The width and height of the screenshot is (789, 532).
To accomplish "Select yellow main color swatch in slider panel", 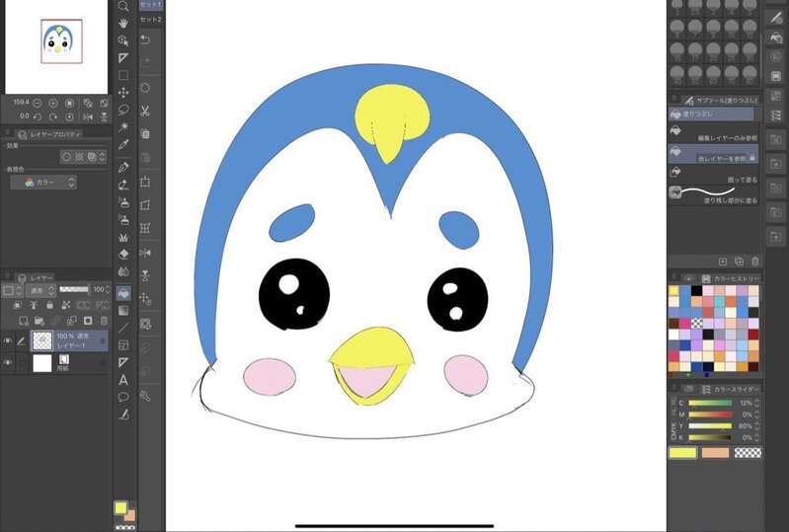I will [682, 453].
